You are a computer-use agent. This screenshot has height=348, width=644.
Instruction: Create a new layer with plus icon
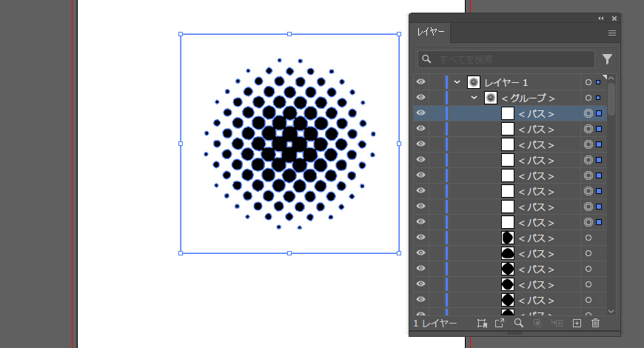point(577,324)
